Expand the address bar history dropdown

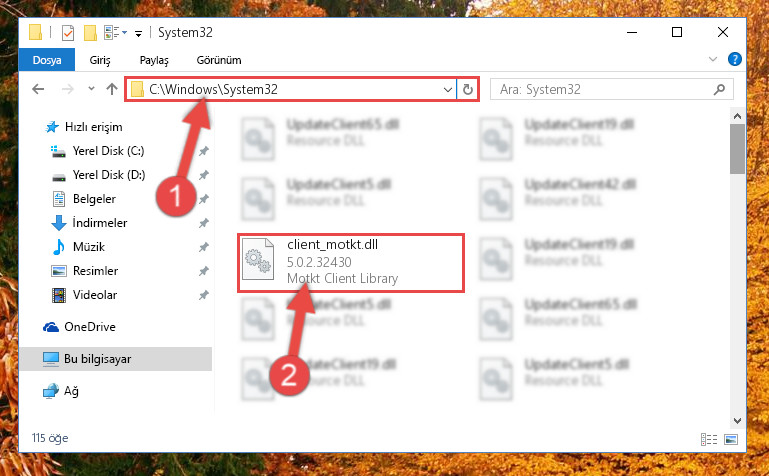tap(447, 90)
